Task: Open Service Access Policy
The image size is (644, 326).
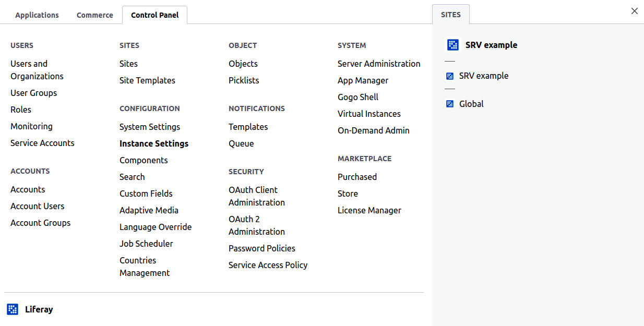Action: click(x=268, y=265)
